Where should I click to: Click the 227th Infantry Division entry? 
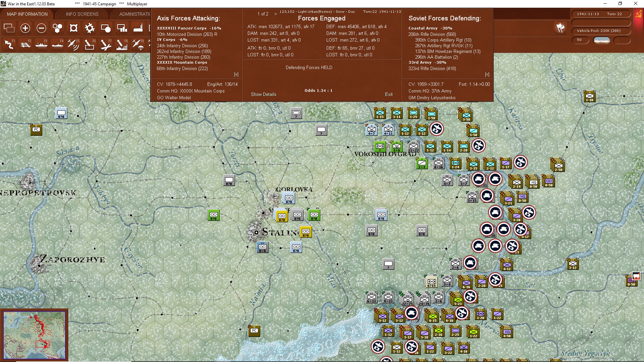pyautogui.click(x=183, y=57)
